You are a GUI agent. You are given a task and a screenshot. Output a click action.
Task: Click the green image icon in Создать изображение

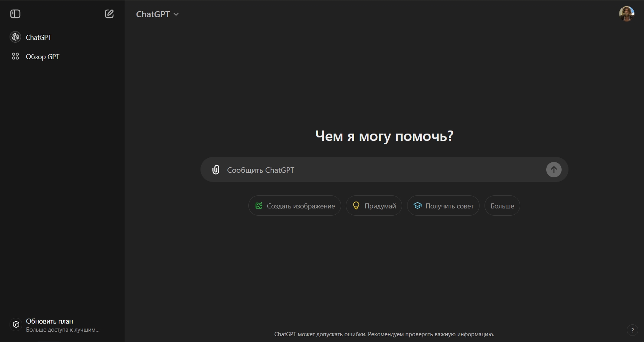(259, 206)
